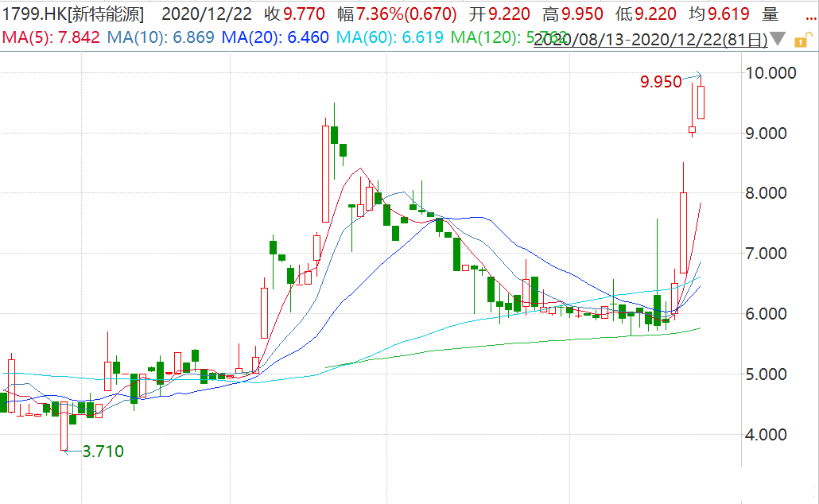Click the 9.950 high price marker
This screenshot has height=504, width=819.
click(x=661, y=81)
